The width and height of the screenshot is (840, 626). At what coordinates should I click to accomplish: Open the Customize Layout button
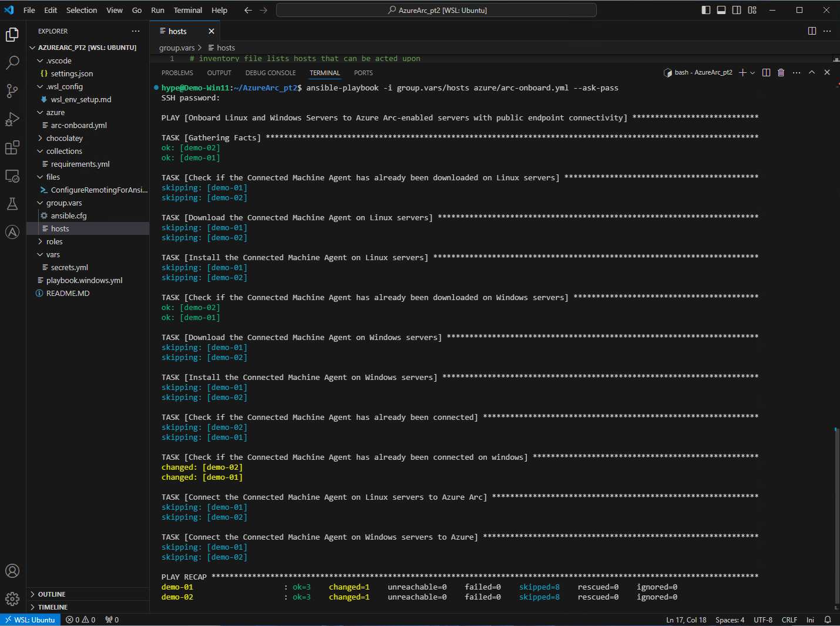[x=752, y=10]
